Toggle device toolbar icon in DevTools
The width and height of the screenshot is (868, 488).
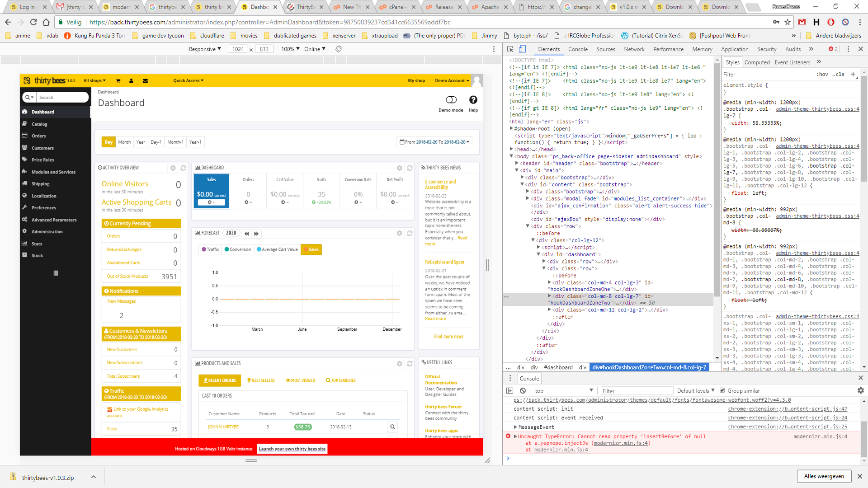tap(522, 49)
